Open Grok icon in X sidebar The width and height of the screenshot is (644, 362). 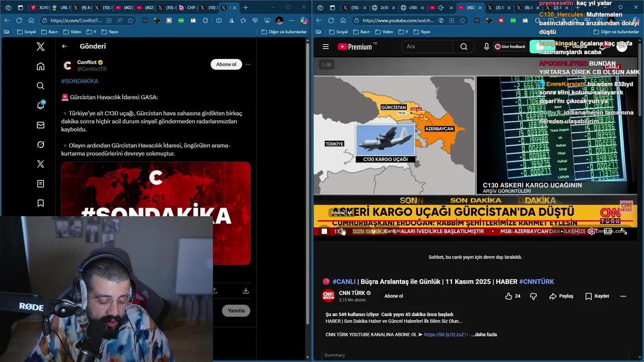tap(41, 145)
